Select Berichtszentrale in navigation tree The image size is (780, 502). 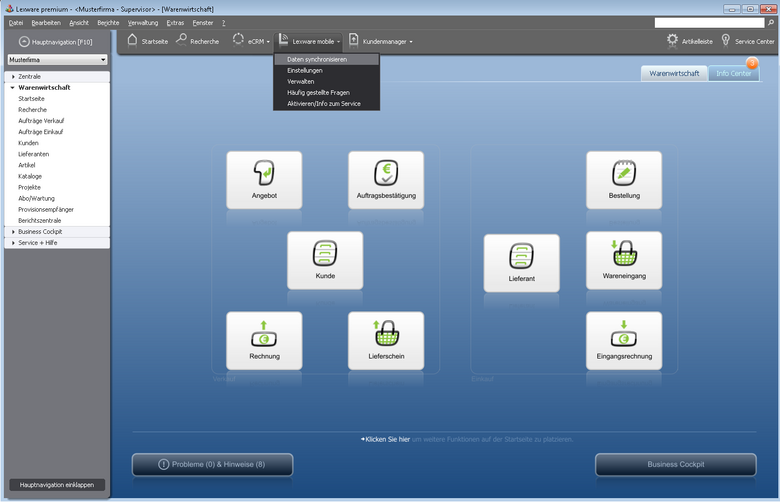tap(40, 220)
